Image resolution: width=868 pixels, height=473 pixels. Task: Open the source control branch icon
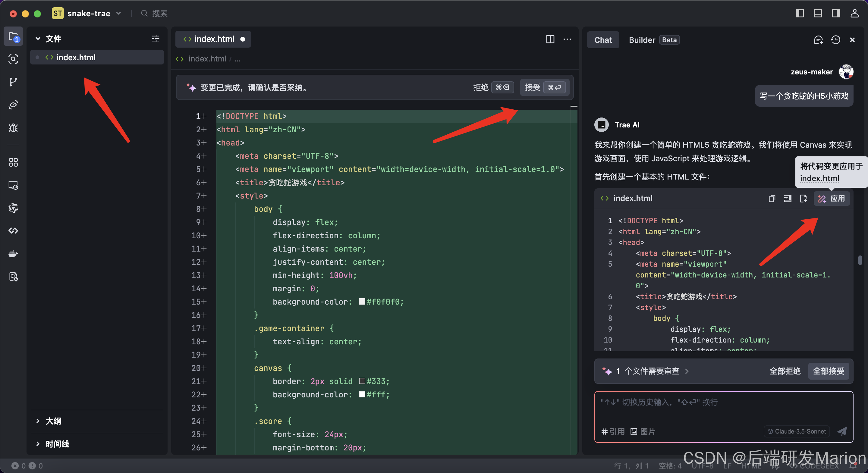(x=13, y=82)
